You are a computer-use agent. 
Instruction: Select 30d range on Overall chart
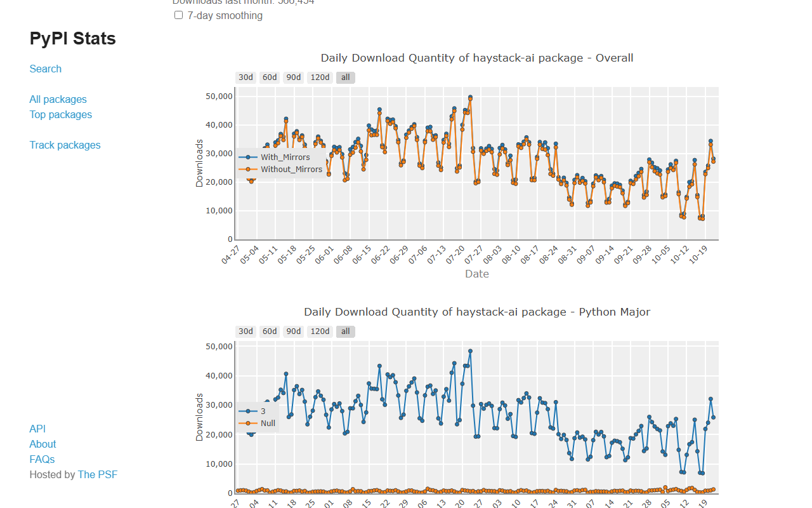tap(246, 77)
